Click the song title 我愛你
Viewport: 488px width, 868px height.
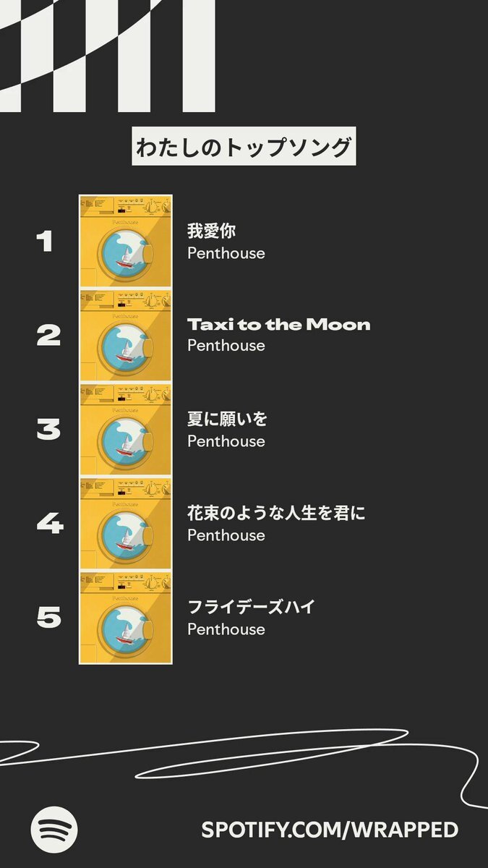(x=212, y=231)
